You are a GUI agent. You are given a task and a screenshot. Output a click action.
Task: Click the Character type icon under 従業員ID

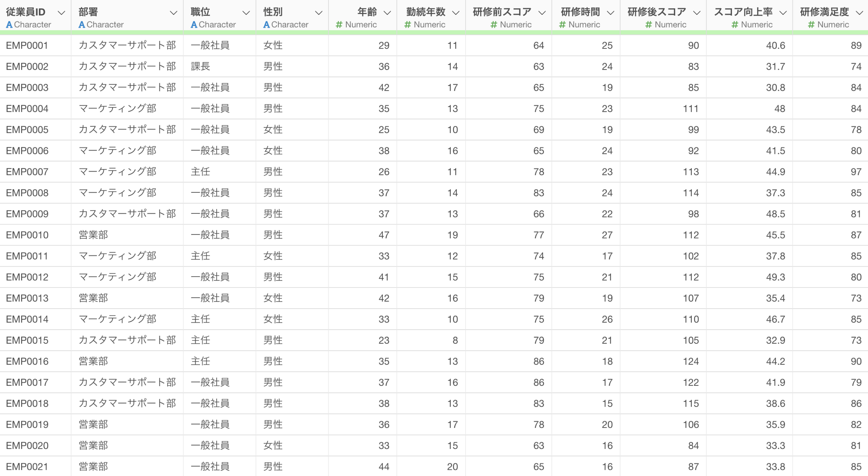pos(9,25)
